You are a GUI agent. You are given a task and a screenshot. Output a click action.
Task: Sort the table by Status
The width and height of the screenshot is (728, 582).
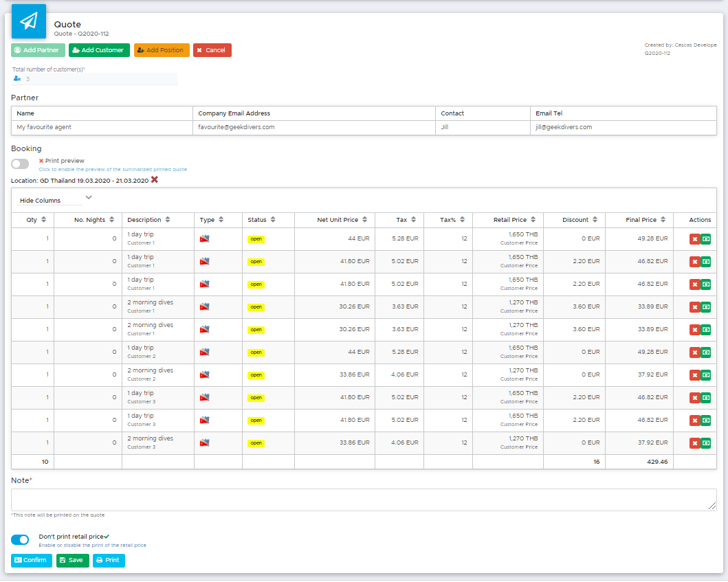pos(273,219)
